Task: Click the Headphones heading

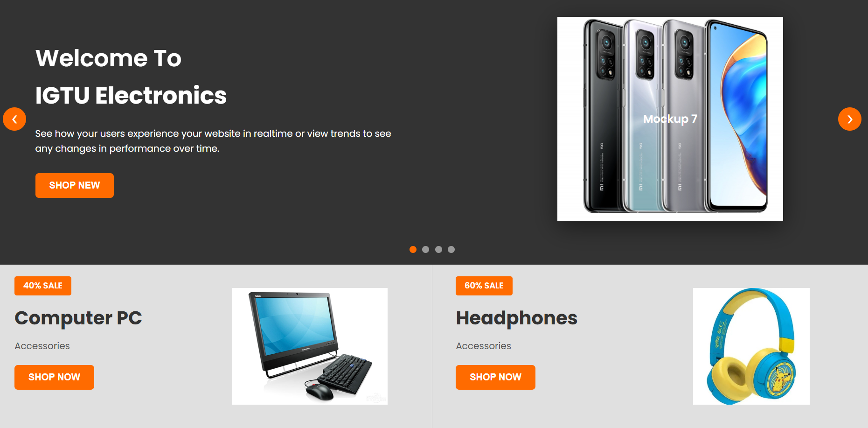Action: click(x=517, y=318)
